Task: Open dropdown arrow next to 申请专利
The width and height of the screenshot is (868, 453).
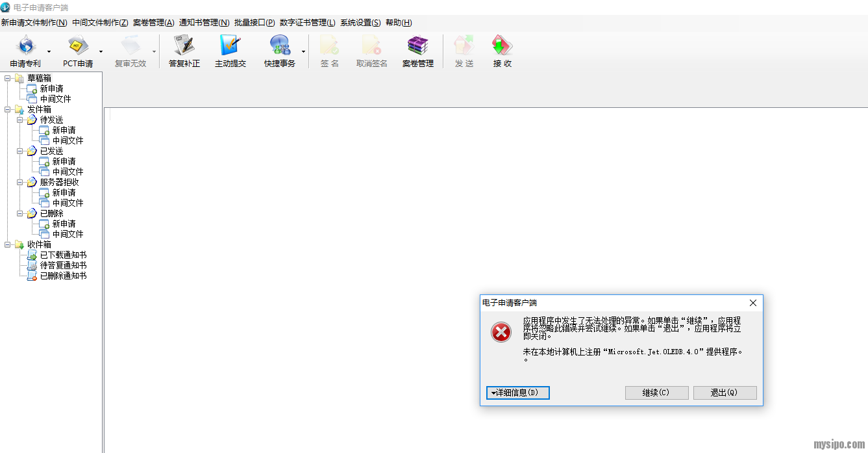Action: [49, 51]
